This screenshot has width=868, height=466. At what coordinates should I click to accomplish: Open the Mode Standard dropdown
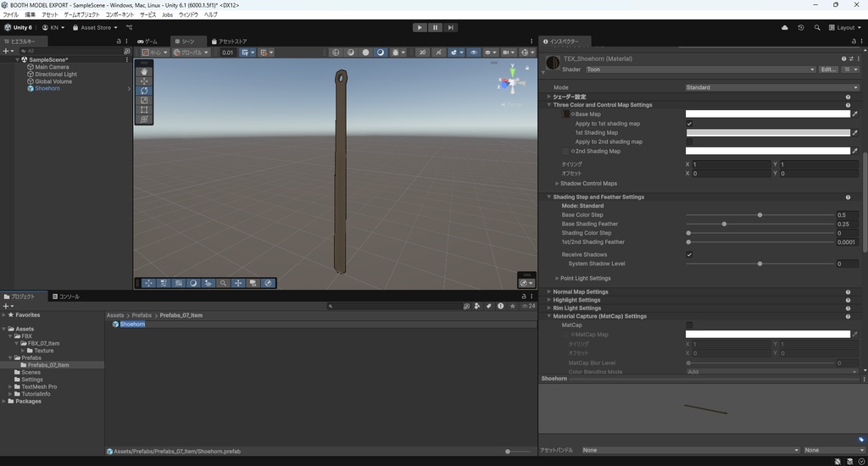pyautogui.click(x=771, y=87)
